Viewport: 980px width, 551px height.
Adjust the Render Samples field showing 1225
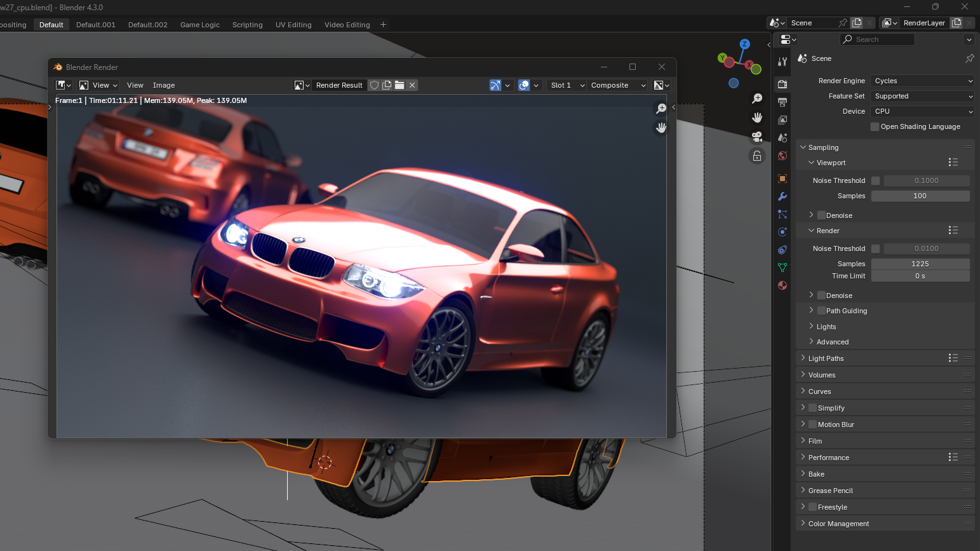[x=920, y=264]
